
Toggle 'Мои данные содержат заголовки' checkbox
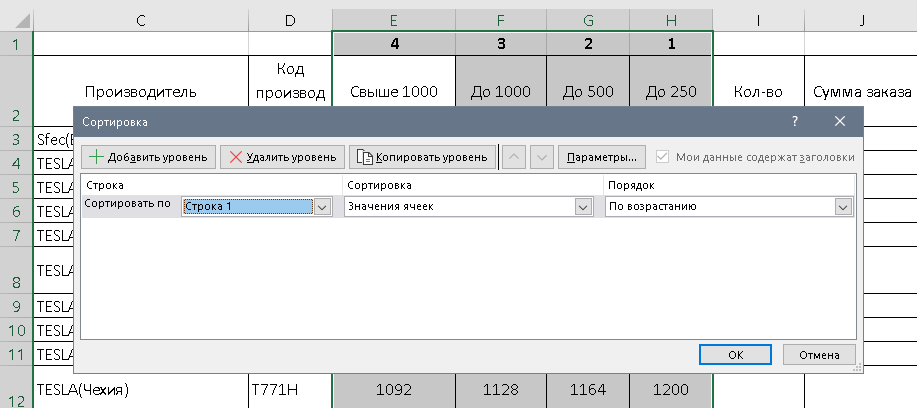(662, 157)
